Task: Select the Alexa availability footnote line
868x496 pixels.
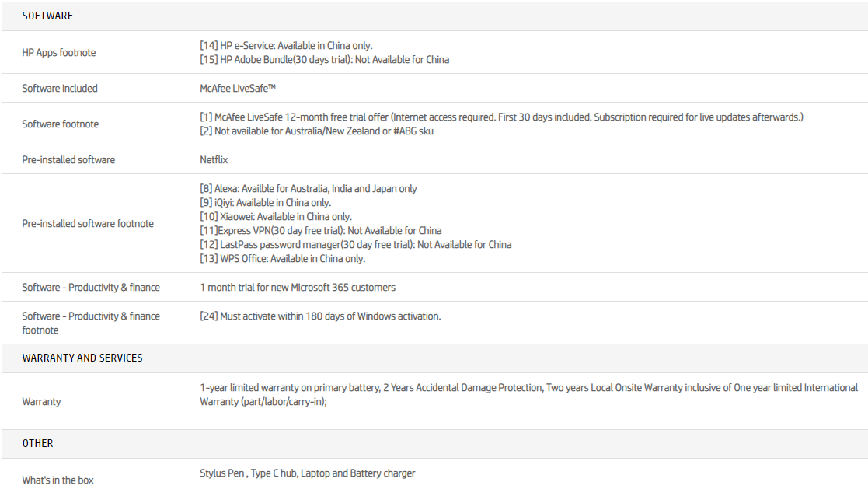Action: [308, 189]
